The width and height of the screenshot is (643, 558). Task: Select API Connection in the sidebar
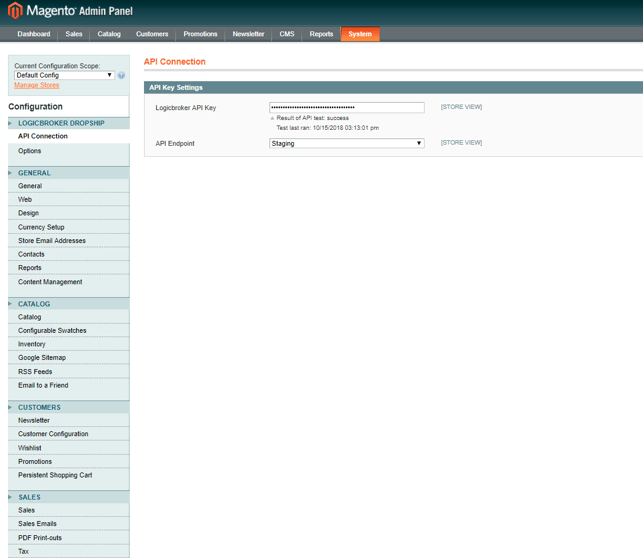(43, 136)
